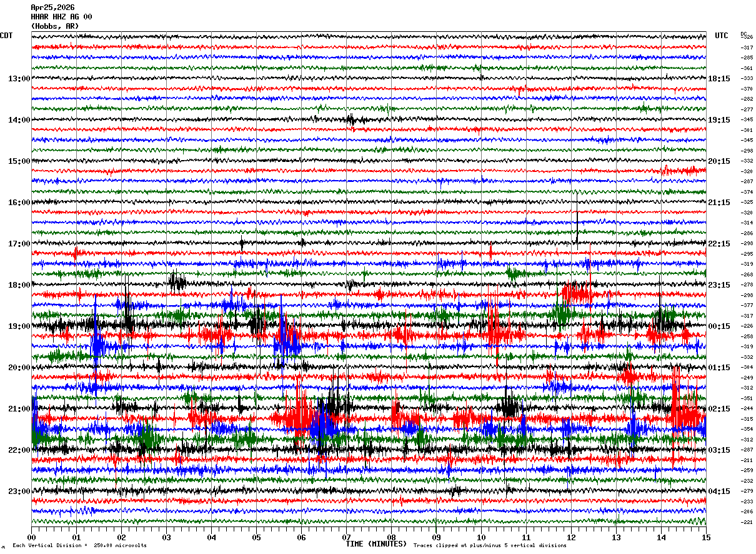The image size is (756, 554).
Task: Click the DC offset value '-249'
Action: 747,378
